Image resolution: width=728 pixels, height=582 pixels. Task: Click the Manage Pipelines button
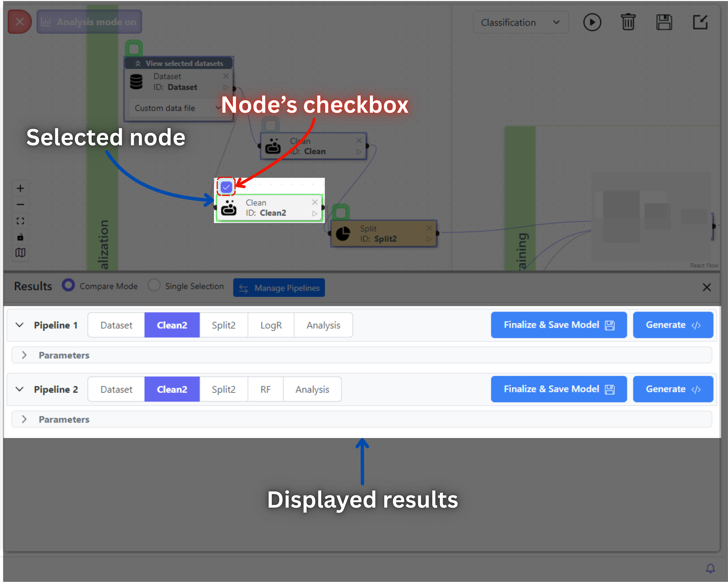coord(279,288)
